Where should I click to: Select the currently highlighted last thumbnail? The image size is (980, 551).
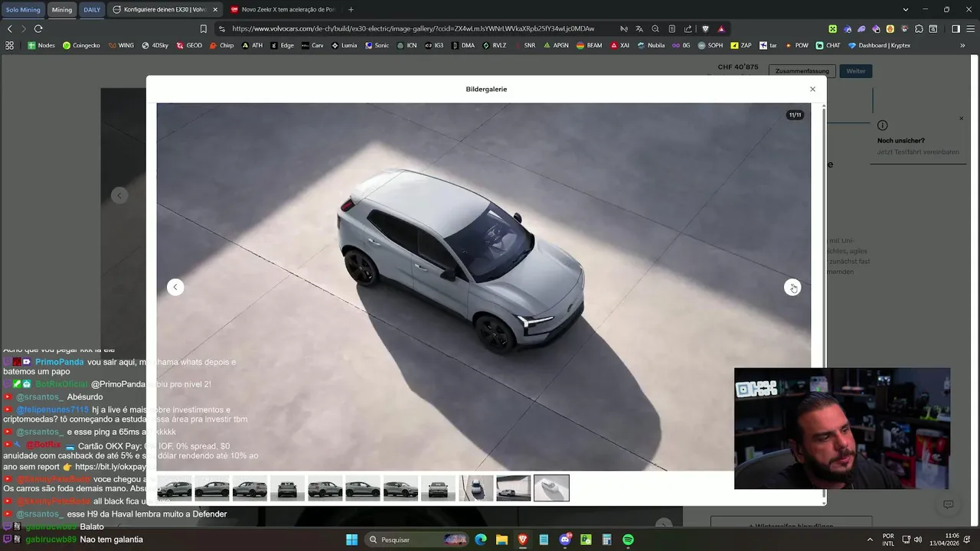[551, 488]
